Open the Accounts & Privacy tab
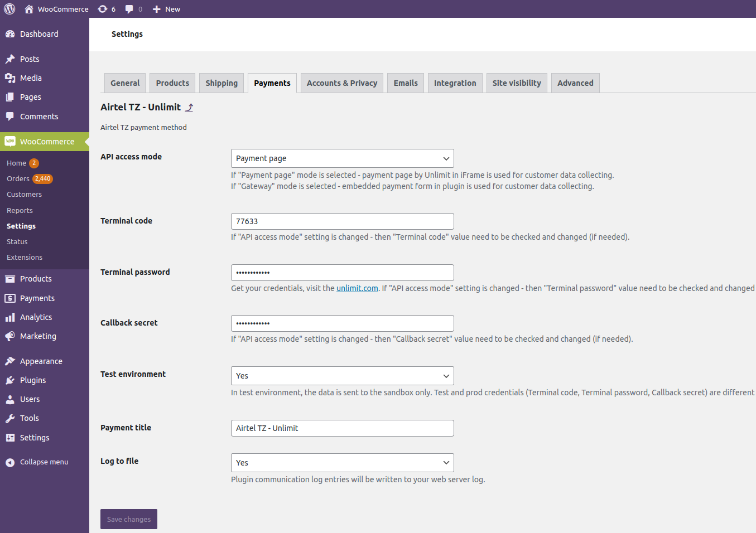 342,83
